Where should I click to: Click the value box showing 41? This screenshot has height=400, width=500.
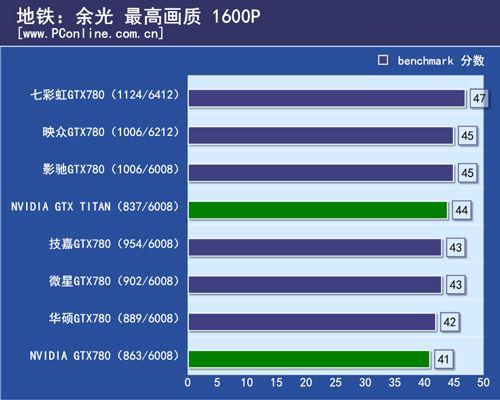coord(443,359)
